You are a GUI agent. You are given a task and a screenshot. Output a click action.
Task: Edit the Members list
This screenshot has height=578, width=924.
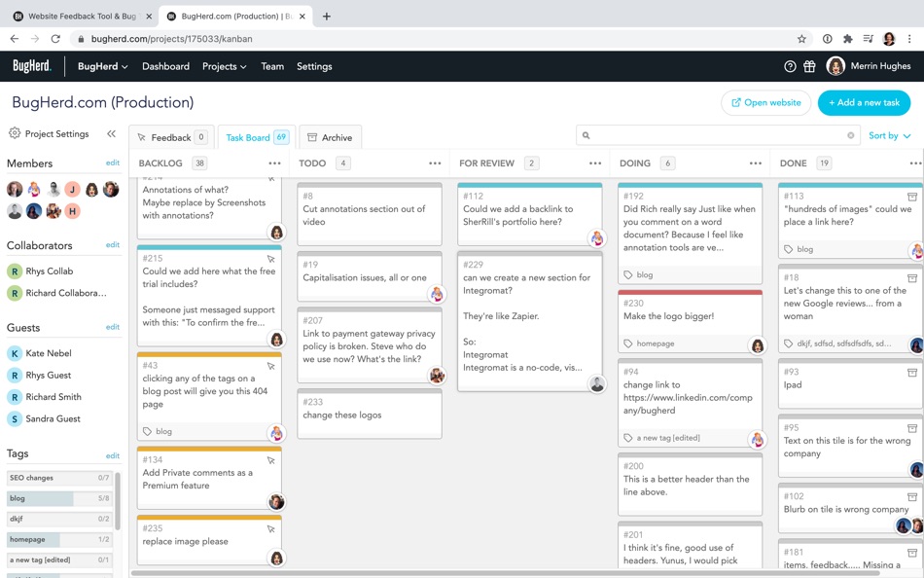[x=113, y=163]
